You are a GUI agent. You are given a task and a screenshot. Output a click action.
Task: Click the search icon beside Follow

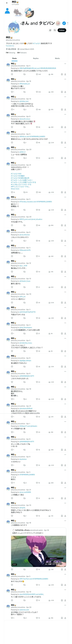pyautogui.click(x=55, y=30)
